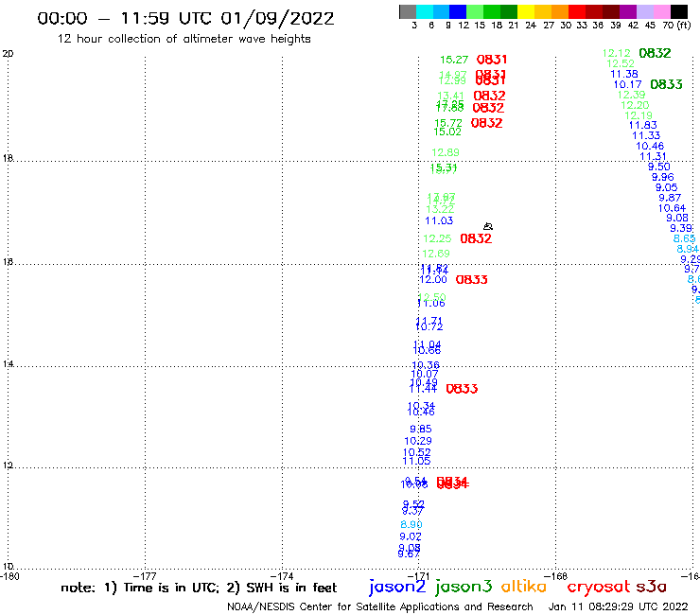Click the red time label 0832 beside 12.25
The height and width of the screenshot is (615, 700).
point(476,238)
